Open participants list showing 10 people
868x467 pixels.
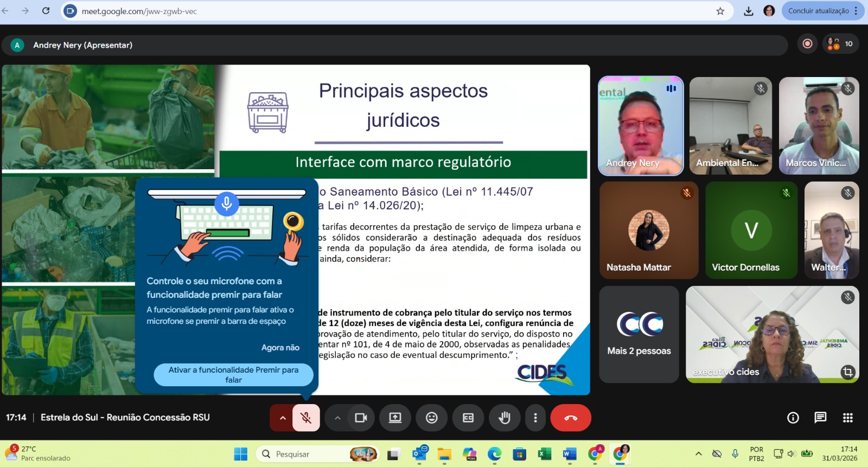[x=841, y=44]
